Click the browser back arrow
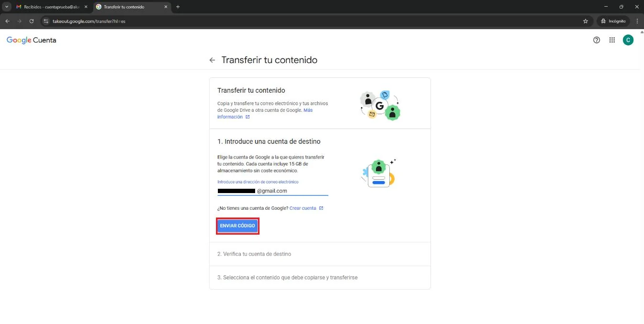Image resolution: width=644 pixels, height=324 pixels. pyautogui.click(x=7, y=21)
